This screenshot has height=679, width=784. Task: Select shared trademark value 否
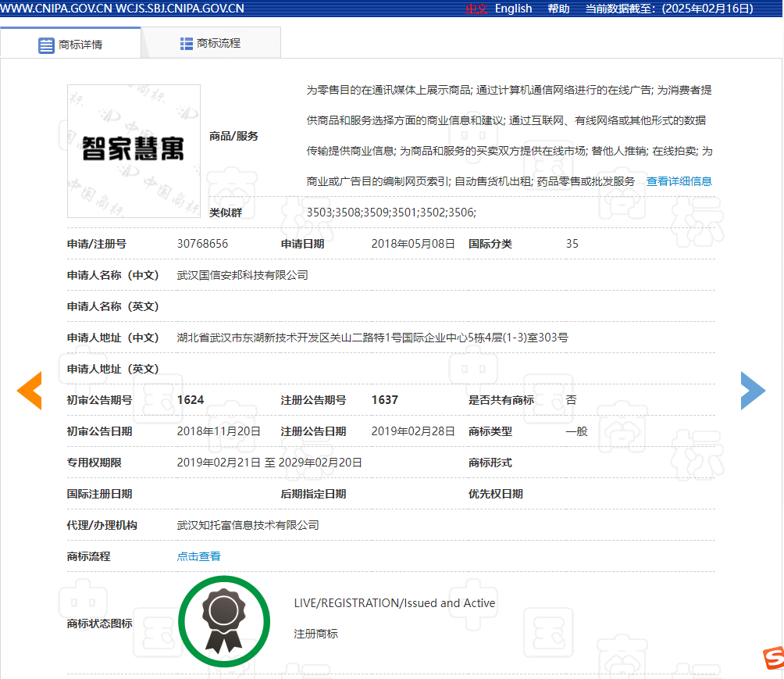point(571,400)
